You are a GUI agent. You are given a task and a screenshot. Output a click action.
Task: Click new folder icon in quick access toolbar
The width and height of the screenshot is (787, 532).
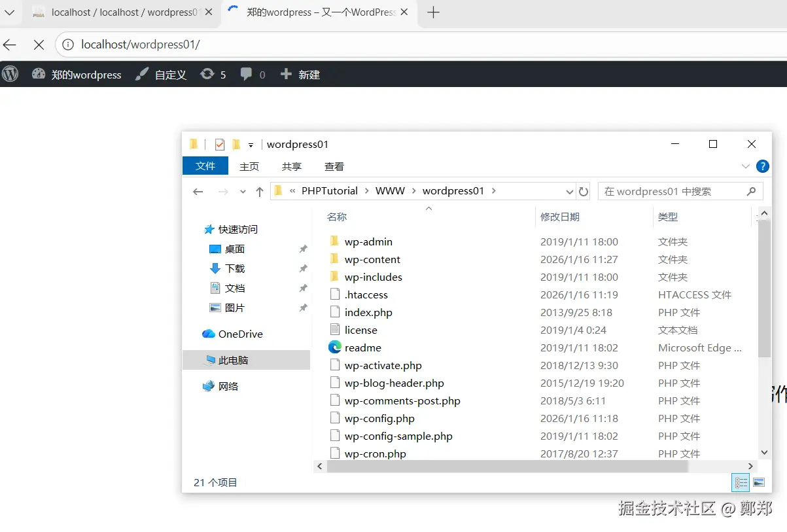tap(236, 144)
